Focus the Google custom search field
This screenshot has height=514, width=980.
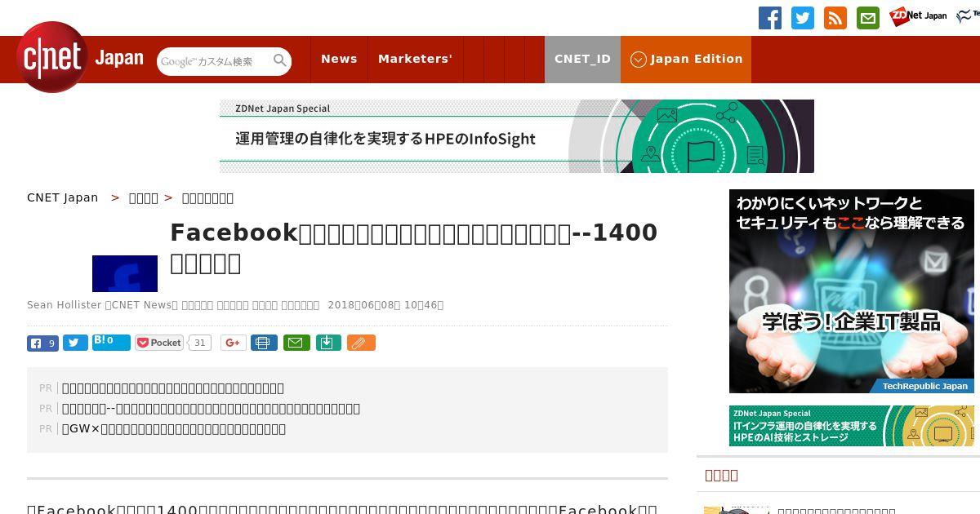point(214,61)
